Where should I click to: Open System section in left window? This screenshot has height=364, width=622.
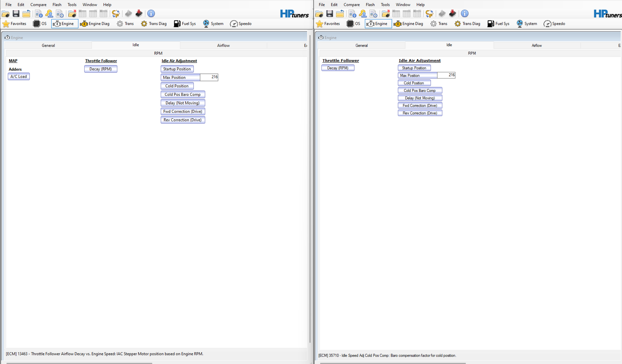[x=213, y=24]
